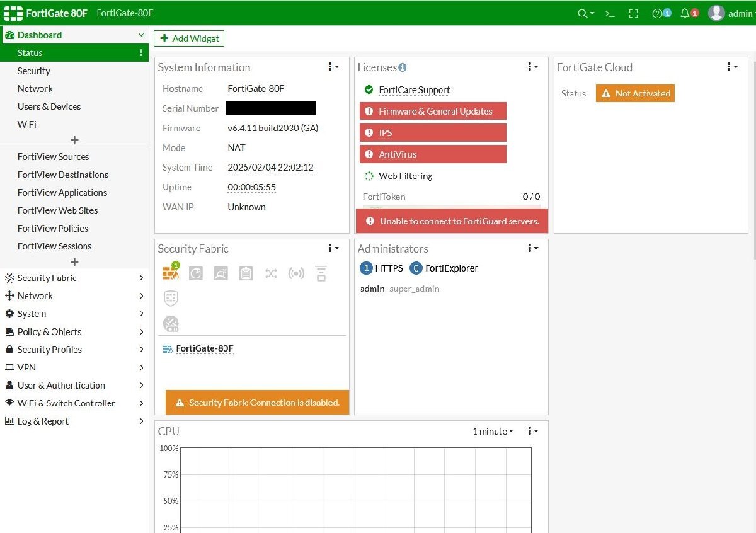Click the IPS license status

pyautogui.click(x=433, y=133)
